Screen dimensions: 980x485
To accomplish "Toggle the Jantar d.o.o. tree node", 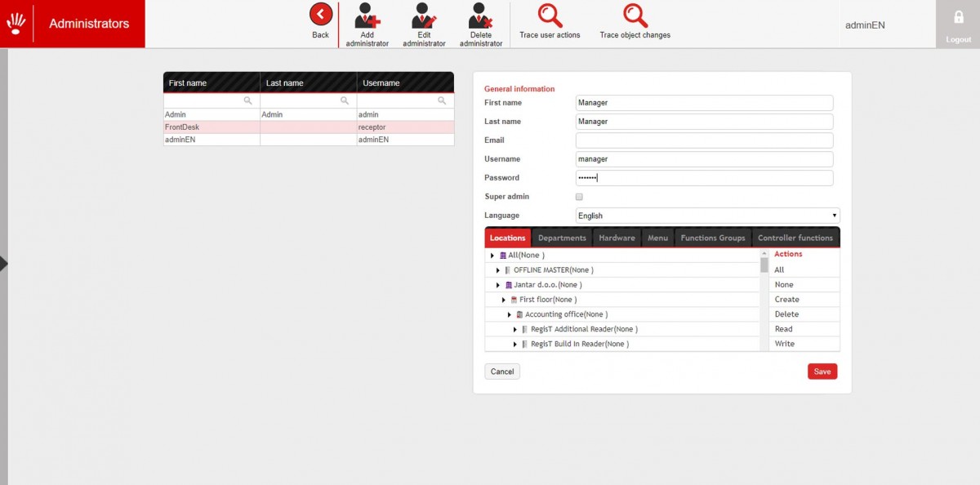I will pos(498,285).
